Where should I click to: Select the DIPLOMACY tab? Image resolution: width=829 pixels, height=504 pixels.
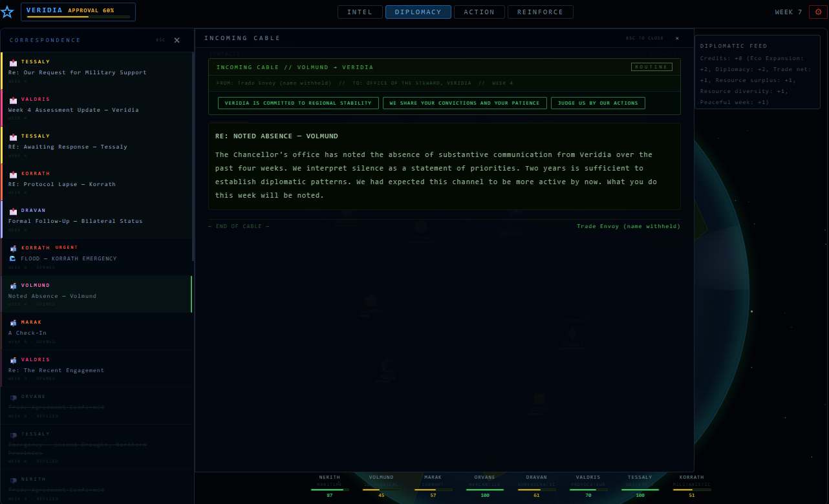tap(418, 12)
